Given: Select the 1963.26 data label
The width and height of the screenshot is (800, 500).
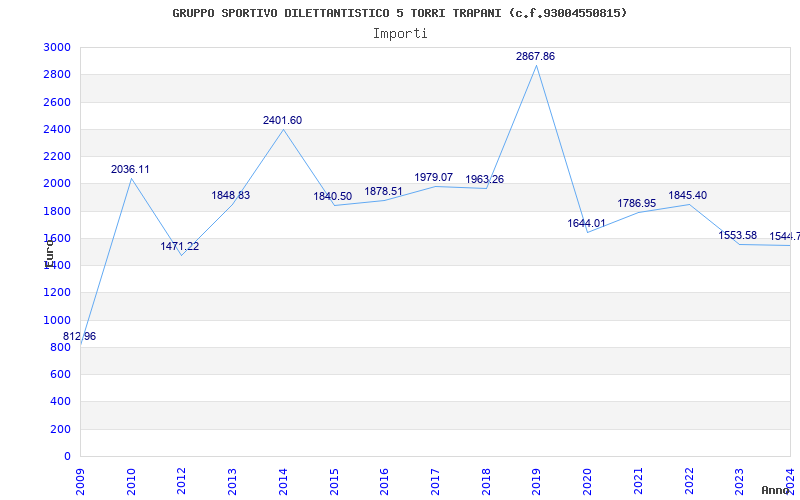Looking at the screenshot, I should [485, 180].
